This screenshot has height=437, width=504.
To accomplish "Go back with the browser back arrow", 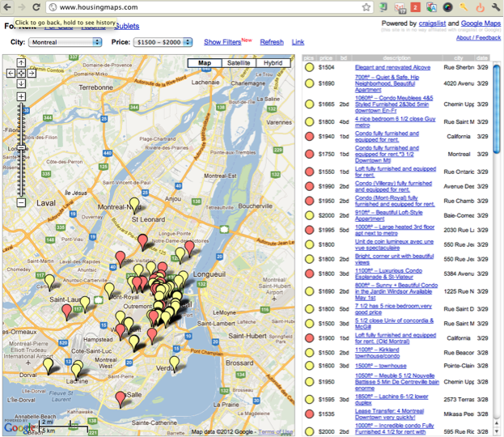I will 7,7.
